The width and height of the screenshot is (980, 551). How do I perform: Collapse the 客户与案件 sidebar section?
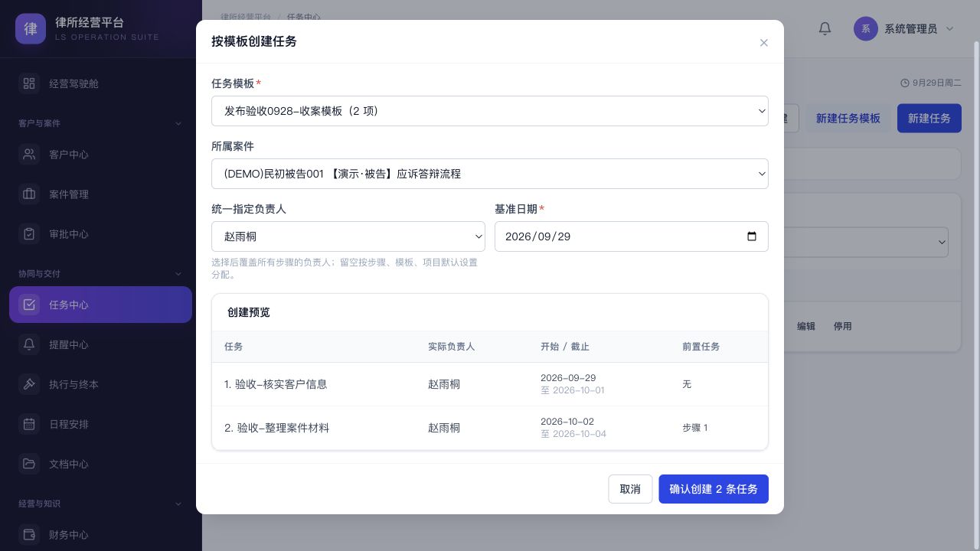click(178, 123)
